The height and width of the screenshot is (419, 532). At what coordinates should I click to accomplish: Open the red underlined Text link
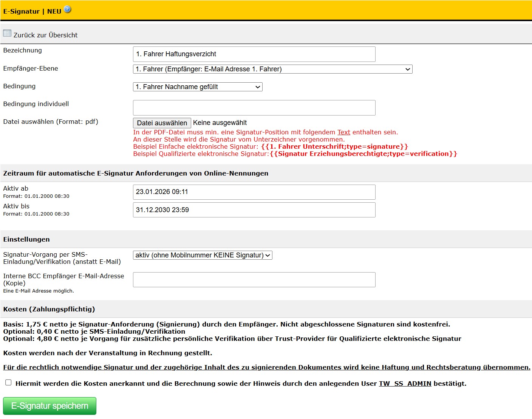click(x=343, y=132)
